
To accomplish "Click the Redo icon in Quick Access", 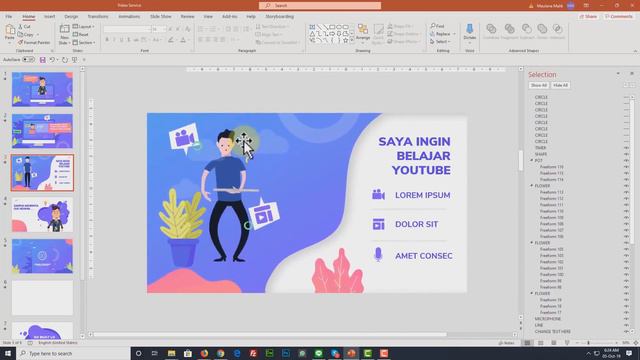I will pos(64,60).
